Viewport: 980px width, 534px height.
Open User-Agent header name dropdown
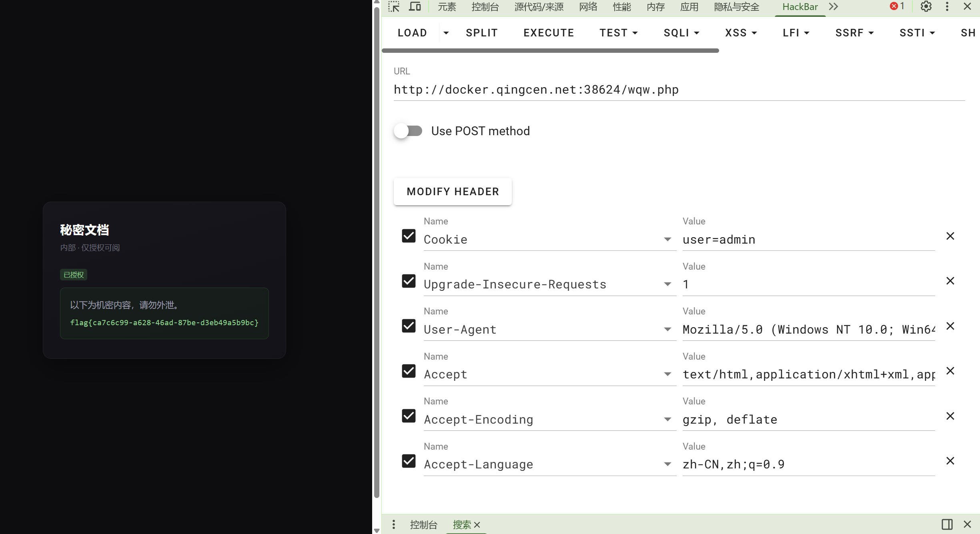pos(667,329)
